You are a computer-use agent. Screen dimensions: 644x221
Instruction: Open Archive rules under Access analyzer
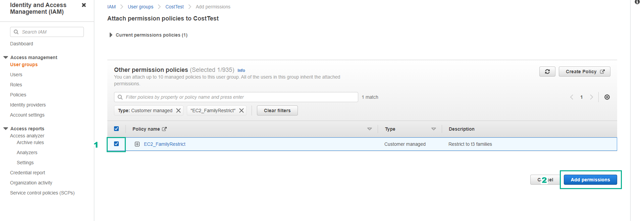point(30,142)
